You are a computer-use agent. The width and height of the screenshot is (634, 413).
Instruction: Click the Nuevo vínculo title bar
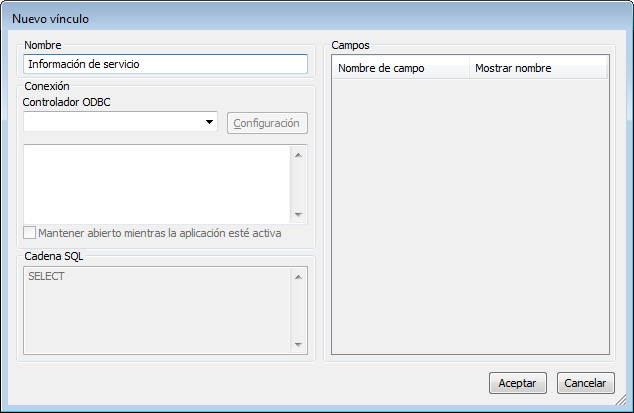pyautogui.click(x=300, y=17)
